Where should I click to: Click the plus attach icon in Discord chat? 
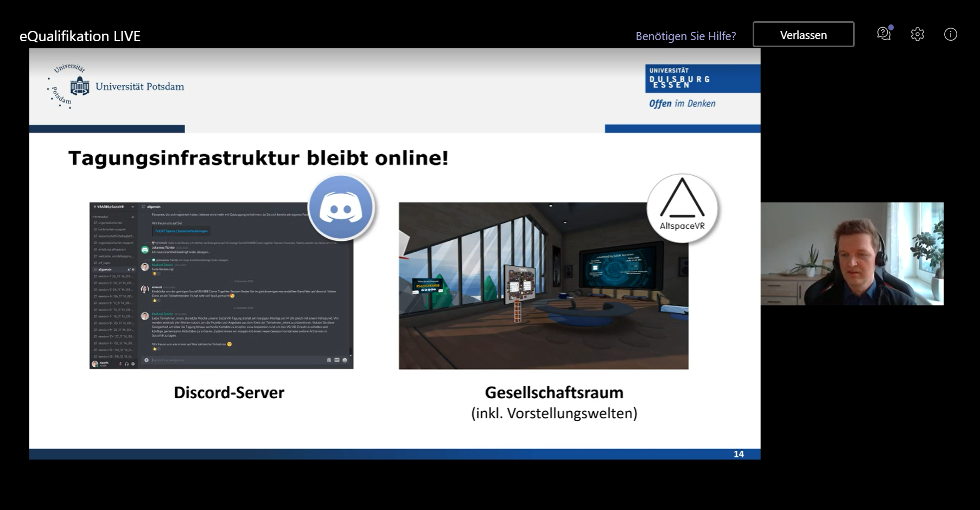pos(146,360)
